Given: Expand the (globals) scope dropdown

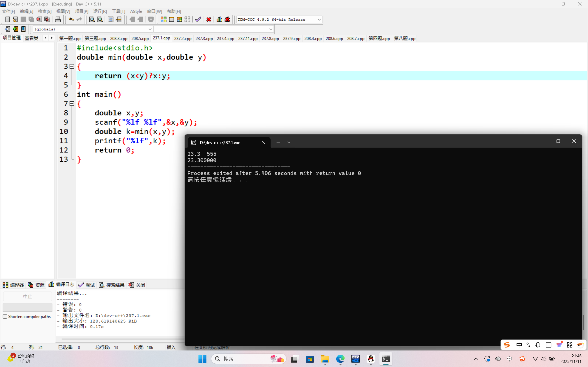Looking at the screenshot, I should pos(150,29).
